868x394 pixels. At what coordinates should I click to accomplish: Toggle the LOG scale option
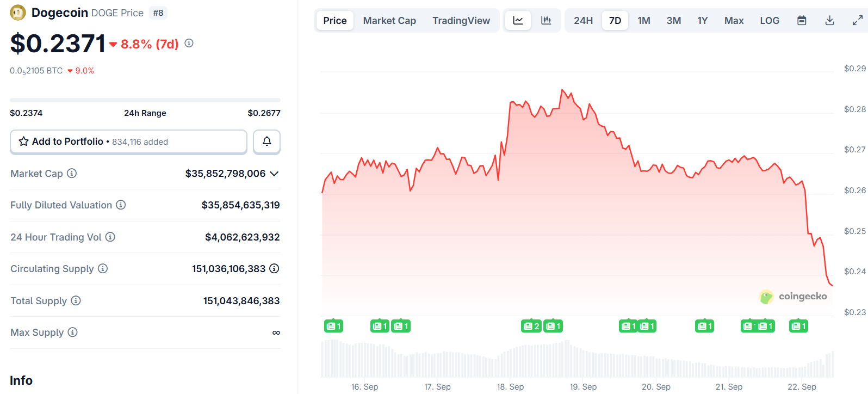click(770, 21)
